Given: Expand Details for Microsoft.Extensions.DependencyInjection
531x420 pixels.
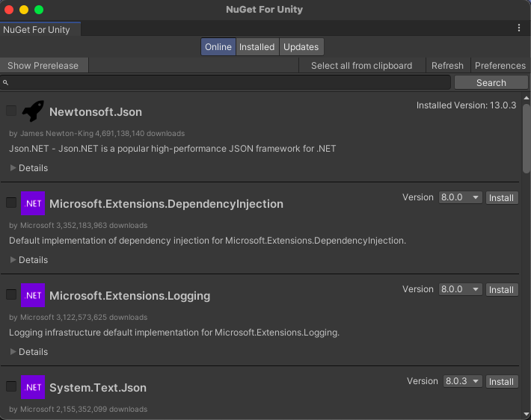Looking at the screenshot, I should 29,260.
